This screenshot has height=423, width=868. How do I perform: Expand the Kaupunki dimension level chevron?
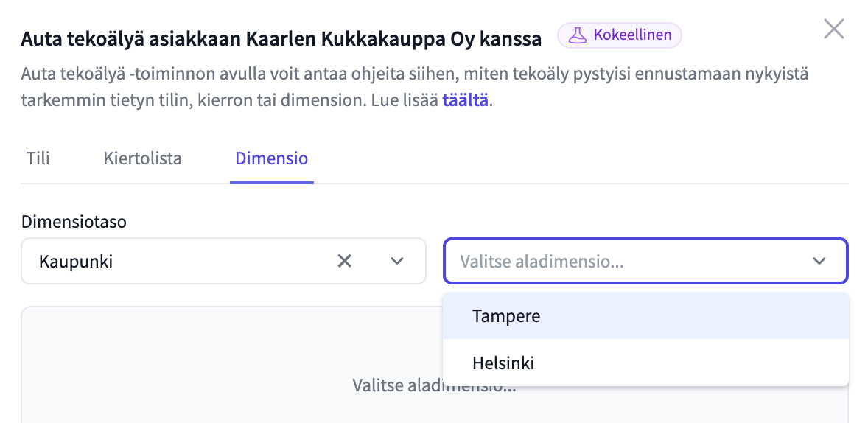pos(397,261)
